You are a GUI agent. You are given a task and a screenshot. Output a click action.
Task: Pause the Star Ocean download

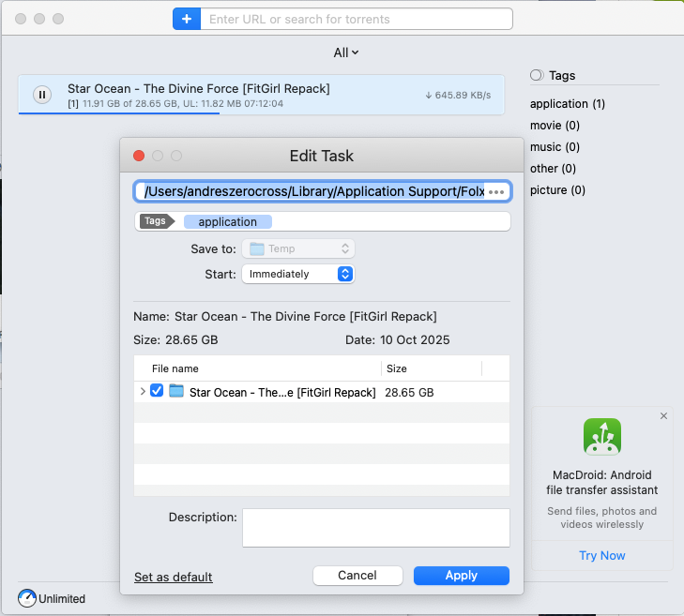[42, 95]
